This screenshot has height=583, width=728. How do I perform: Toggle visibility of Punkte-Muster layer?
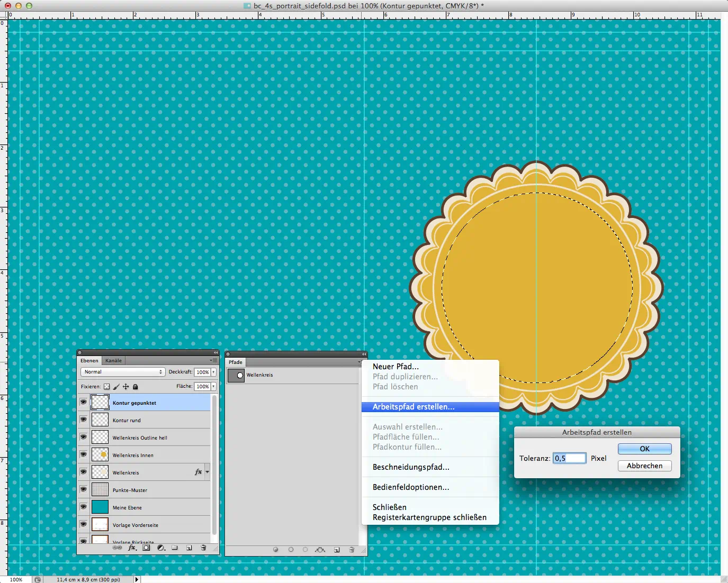point(83,489)
